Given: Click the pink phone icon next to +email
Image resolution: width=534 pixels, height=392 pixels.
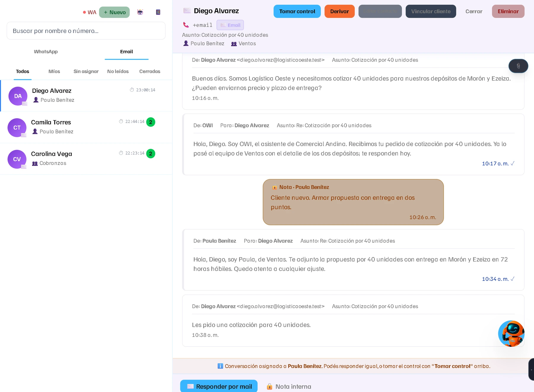Looking at the screenshot, I should (x=186, y=25).
